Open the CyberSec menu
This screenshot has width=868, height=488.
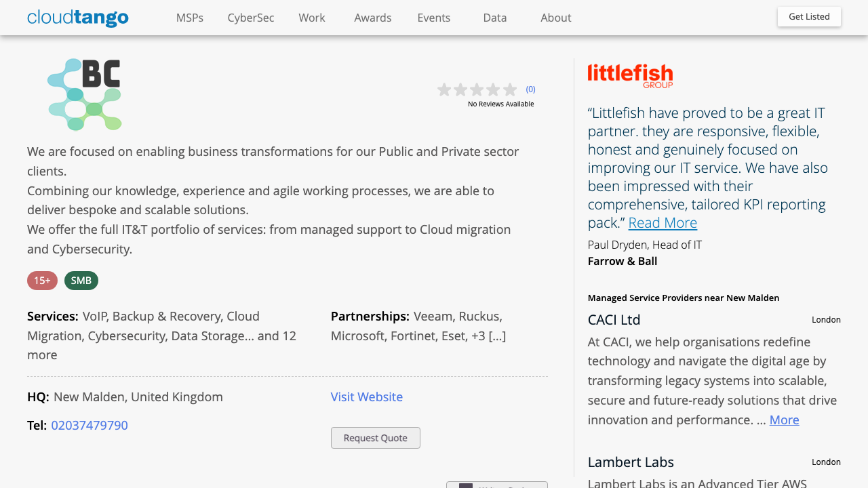[251, 18]
